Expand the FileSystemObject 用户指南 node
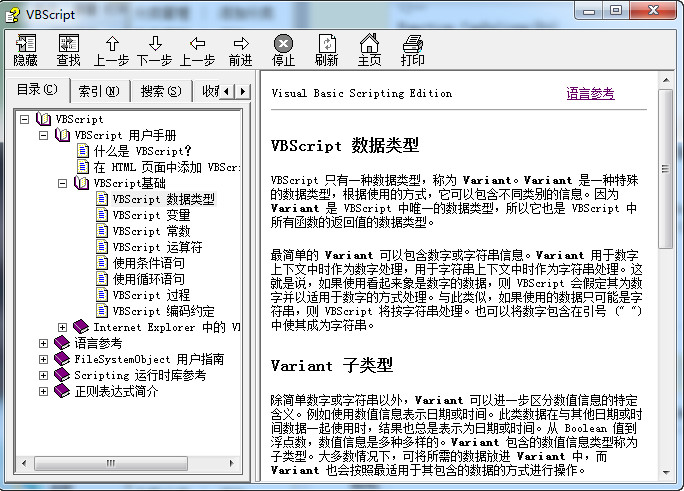The height and width of the screenshot is (491, 684). pos(44,359)
